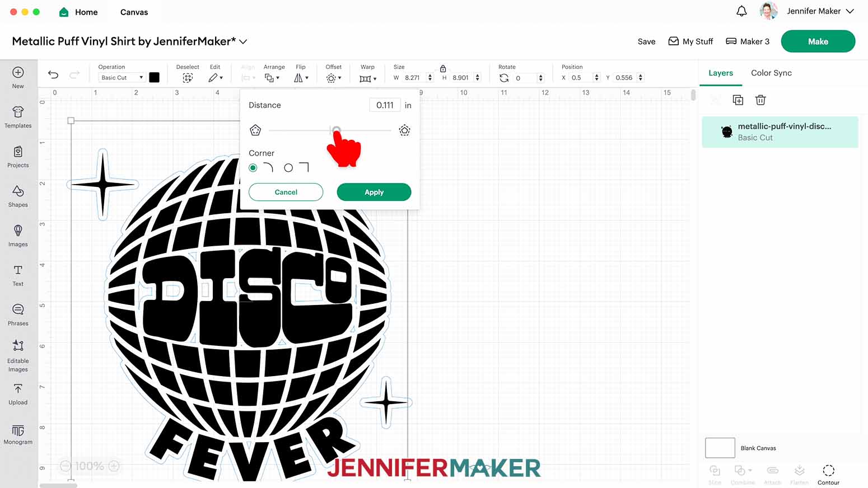Select the Text tool
Screen dimensions: 868x488
click(18, 270)
